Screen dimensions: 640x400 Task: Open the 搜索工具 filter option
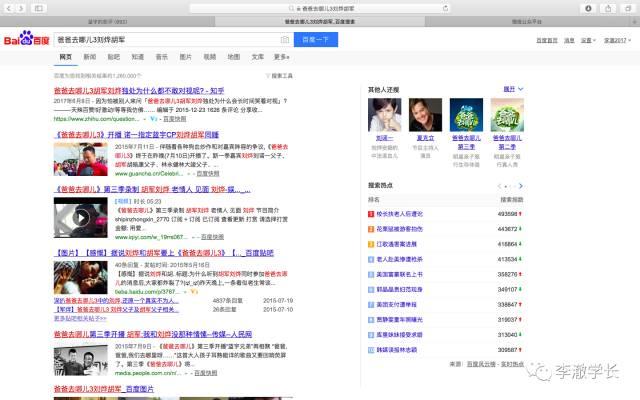279,76
